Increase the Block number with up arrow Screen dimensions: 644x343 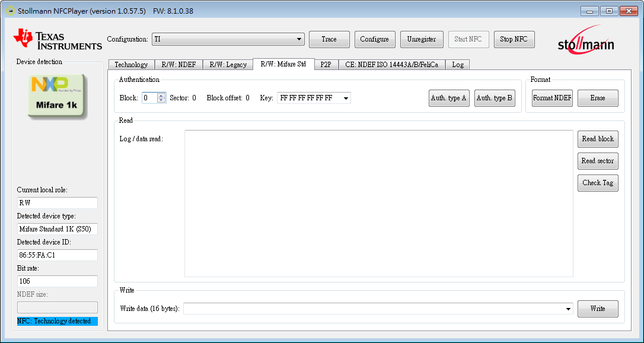click(161, 96)
